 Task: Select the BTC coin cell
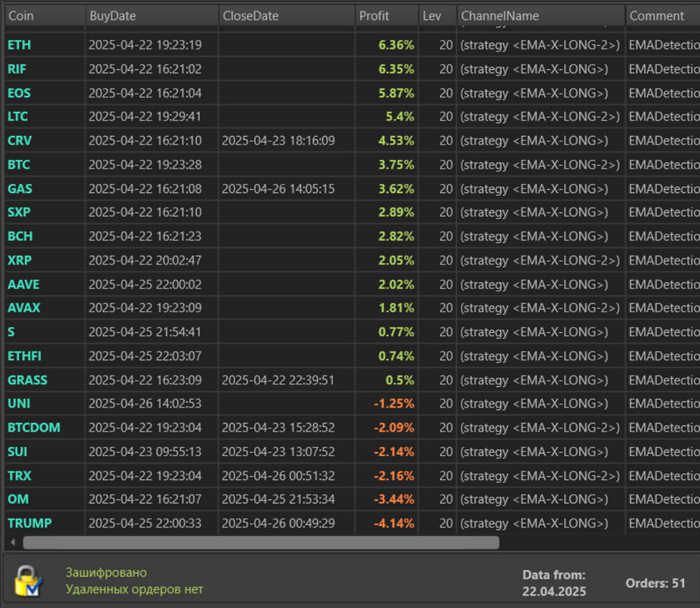click(45, 165)
